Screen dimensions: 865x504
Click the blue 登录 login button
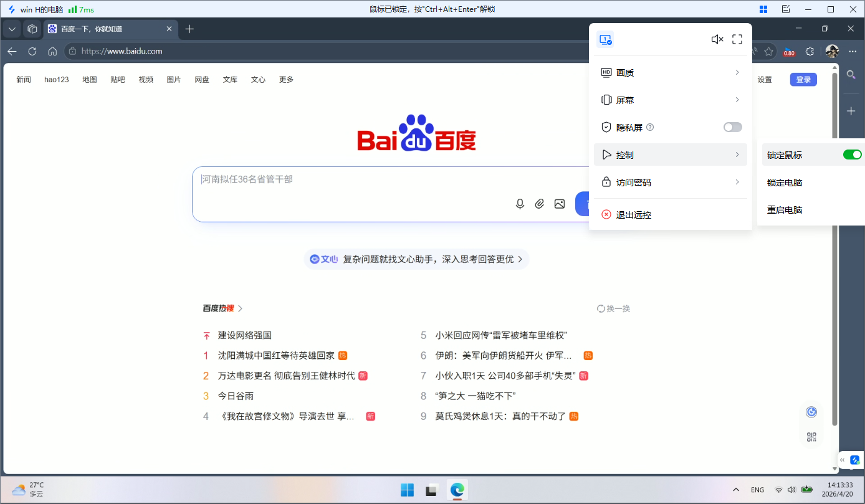click(803, 80)
